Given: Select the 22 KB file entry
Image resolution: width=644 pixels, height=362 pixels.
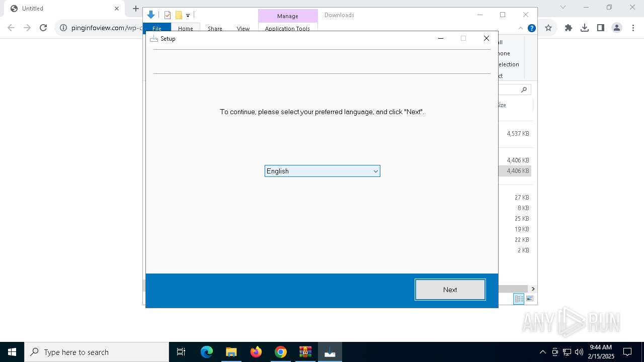Looking at the screenshot, I should click(522, 240).
